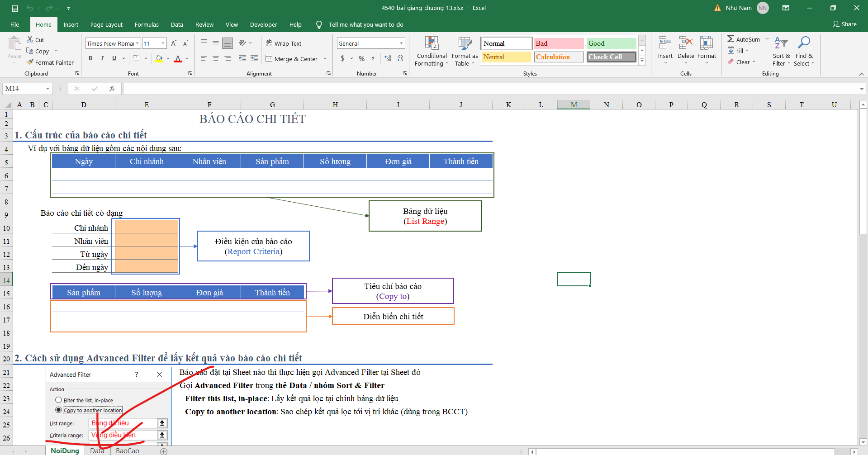Increase decimal places
The image size is (868, 455).
388,58
